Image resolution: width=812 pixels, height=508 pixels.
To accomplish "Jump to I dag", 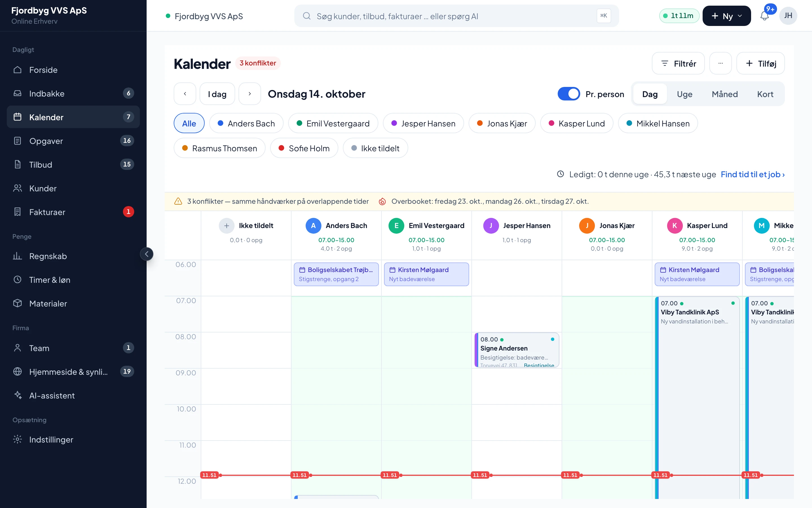I will (217, 94).
